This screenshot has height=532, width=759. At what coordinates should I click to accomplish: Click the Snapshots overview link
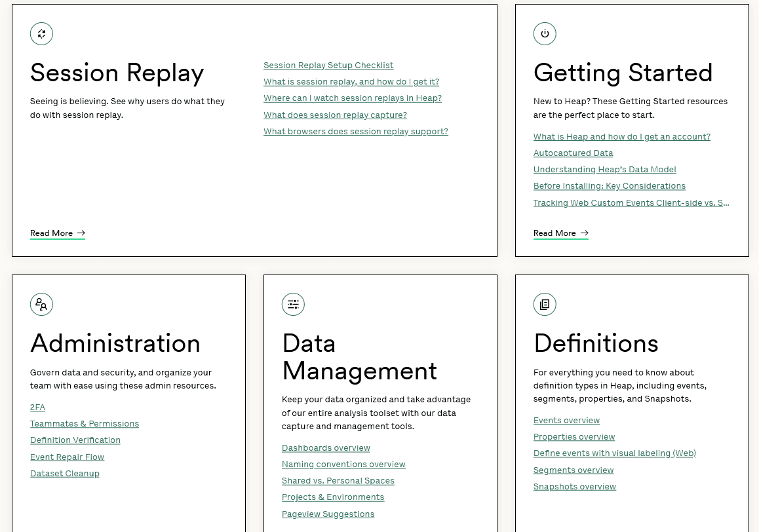[x=575, y=487]
